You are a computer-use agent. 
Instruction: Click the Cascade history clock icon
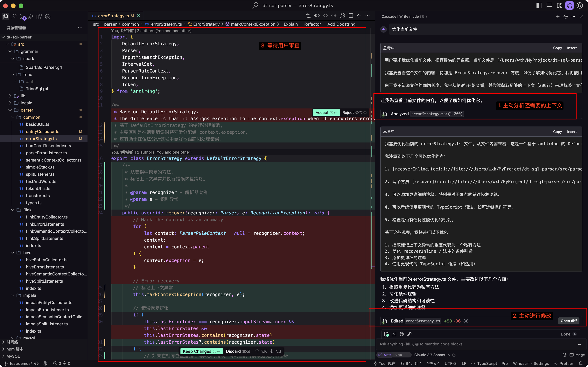pyautogui.click(x=565, y=17)
